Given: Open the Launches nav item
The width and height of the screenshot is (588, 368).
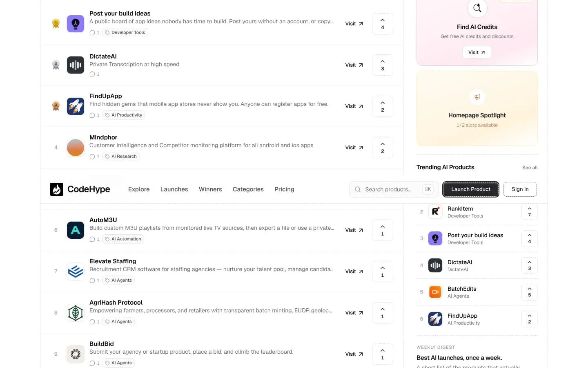Looking at the screenshot, I should (174, 189).
